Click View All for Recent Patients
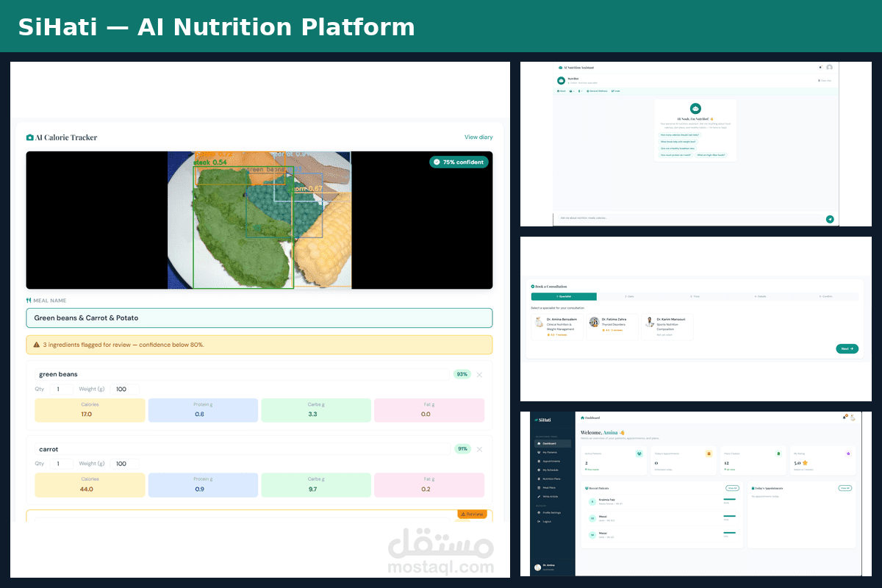Viewport: 882px width, 588px height. click(x=732, y=488)
